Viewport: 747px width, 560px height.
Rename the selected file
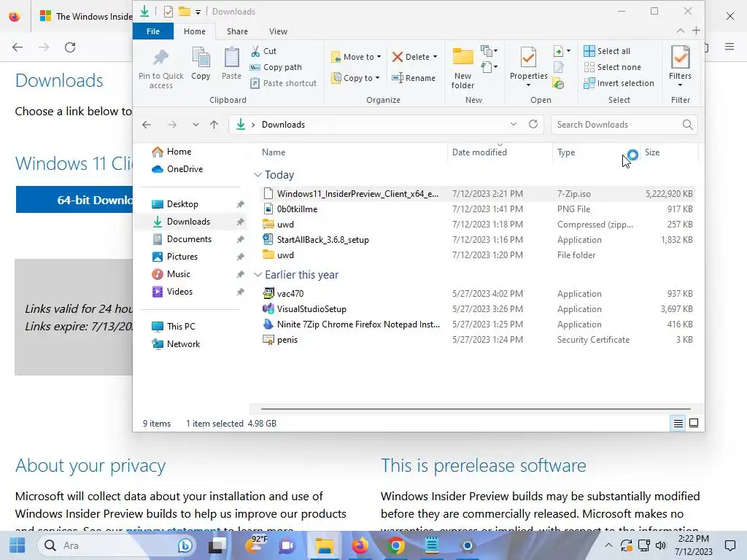pyautogui.click(x=413, y=78)
